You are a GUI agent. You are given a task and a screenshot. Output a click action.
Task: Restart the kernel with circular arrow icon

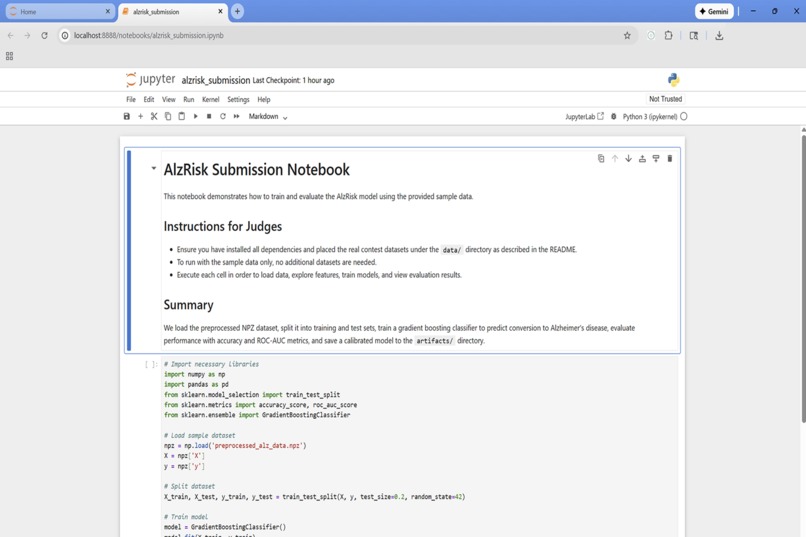pyautogui.click(x=223, y=117)
